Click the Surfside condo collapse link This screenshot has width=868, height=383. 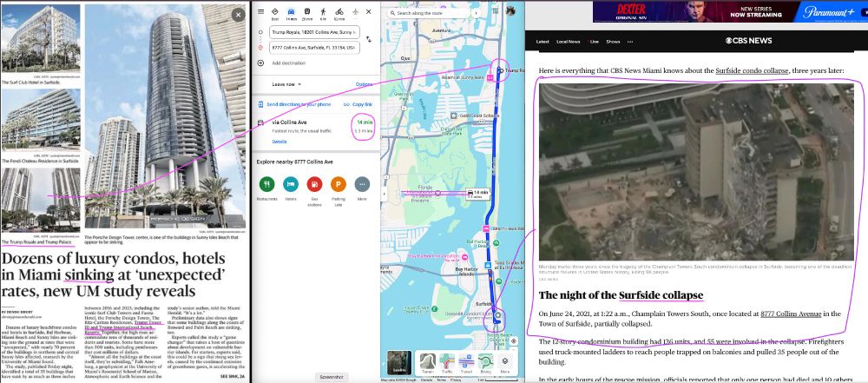point(753,70)
